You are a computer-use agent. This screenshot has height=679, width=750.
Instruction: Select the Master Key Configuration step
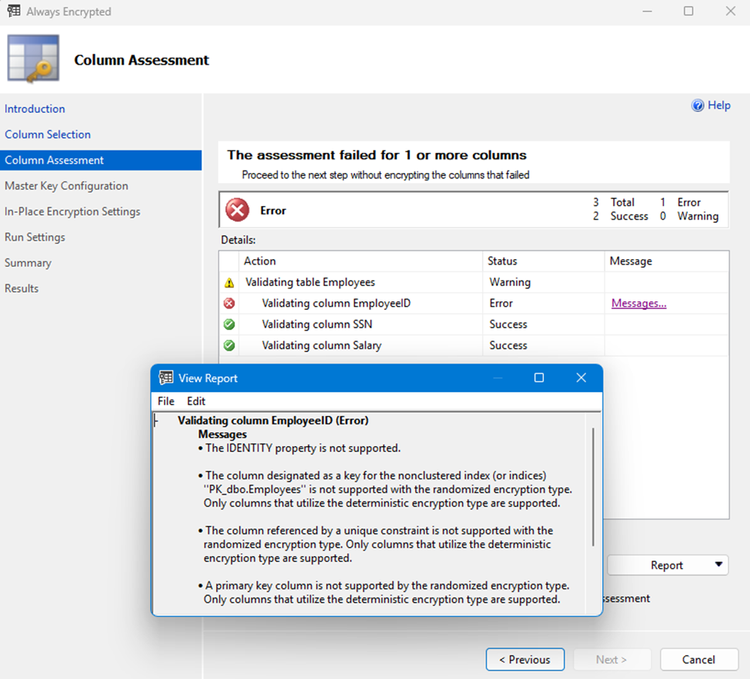pyautogui.click(x=66, y=186)
